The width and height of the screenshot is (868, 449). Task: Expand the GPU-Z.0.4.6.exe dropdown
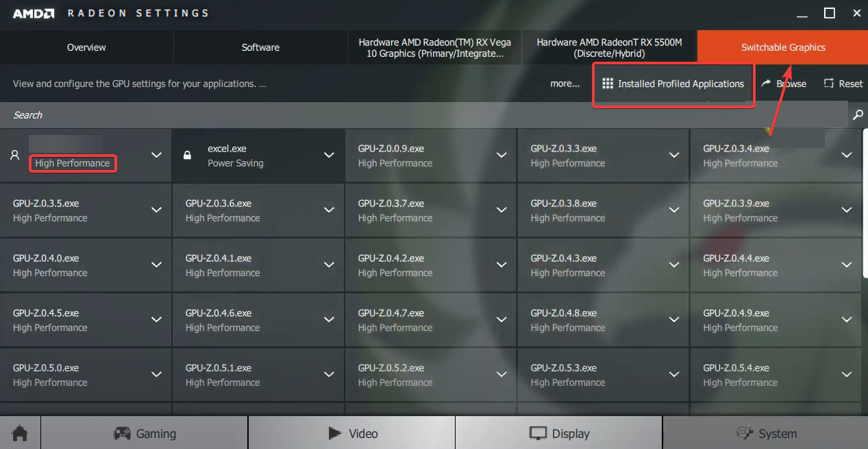click(329, 319)
